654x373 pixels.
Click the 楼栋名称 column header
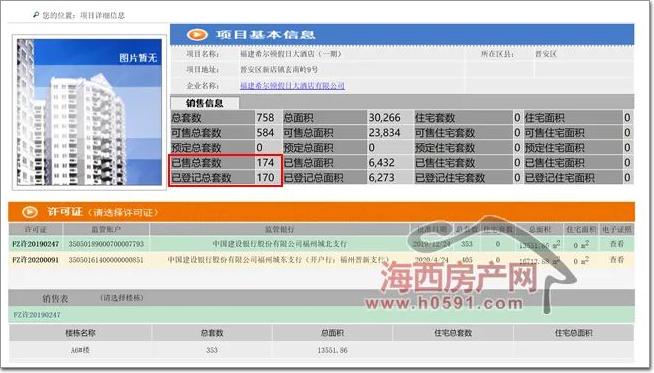(80, 333)
